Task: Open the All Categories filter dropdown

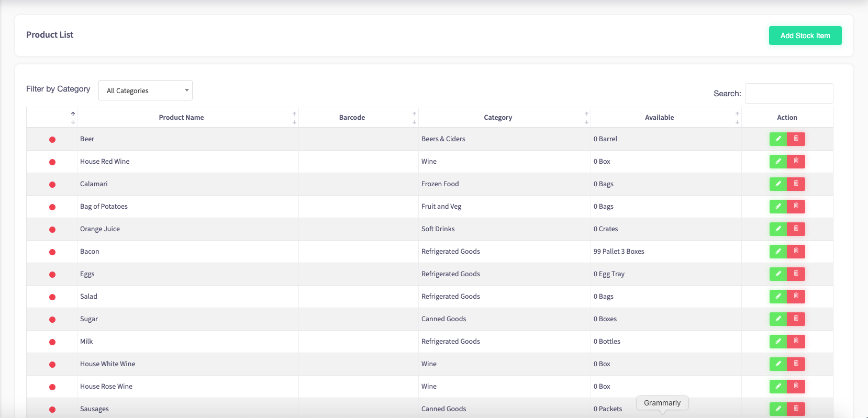Action: pos(146,91)
